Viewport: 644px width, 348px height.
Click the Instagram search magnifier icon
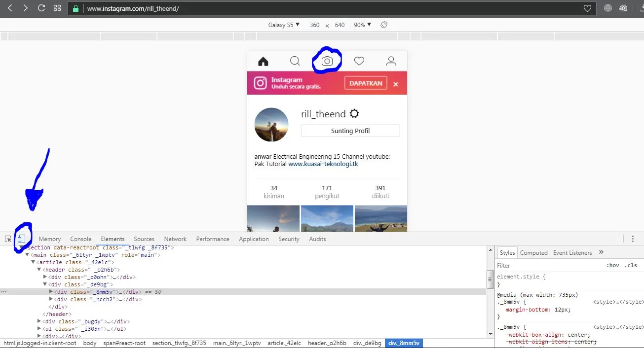tap(295, 61)
